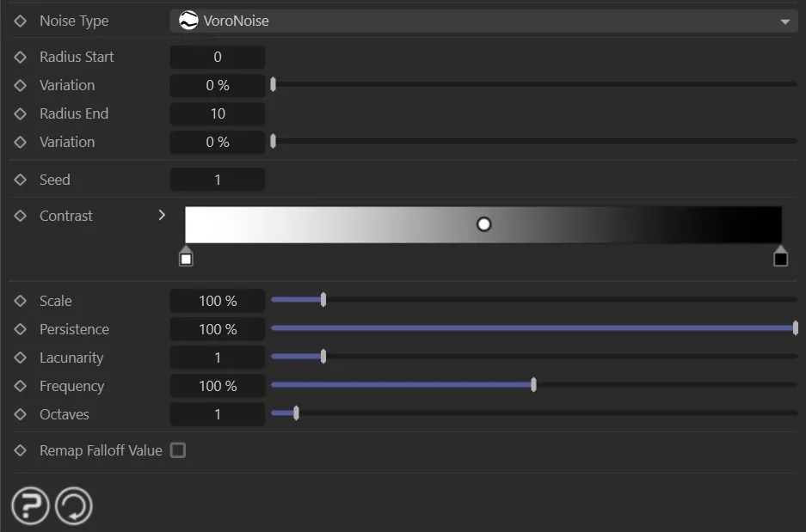Enable the Remap Falloff Value checkbox
This screenshot has height=532, width=806.
click(178, 450)
